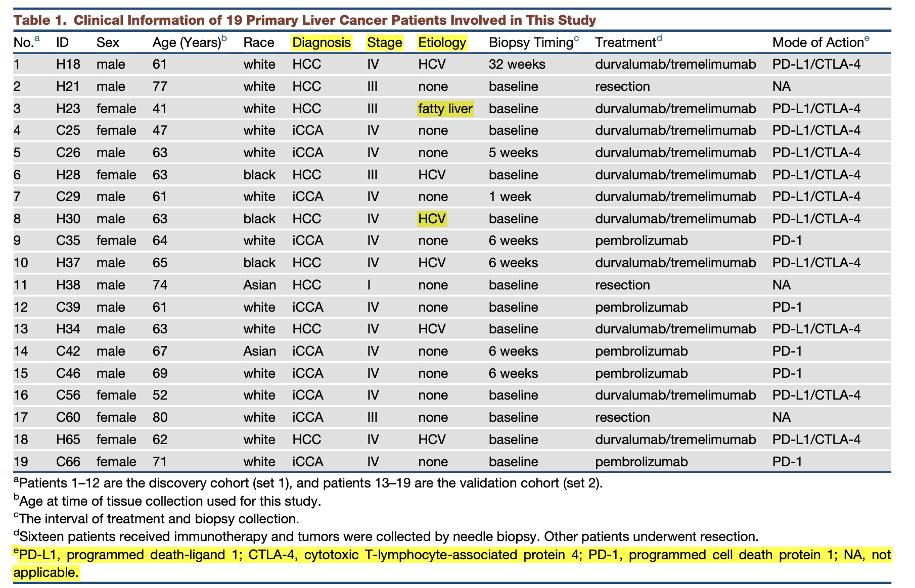Click footnote b 'Age at time of tissue collection'
915x588 pixels.
click(x=167, y=501)
